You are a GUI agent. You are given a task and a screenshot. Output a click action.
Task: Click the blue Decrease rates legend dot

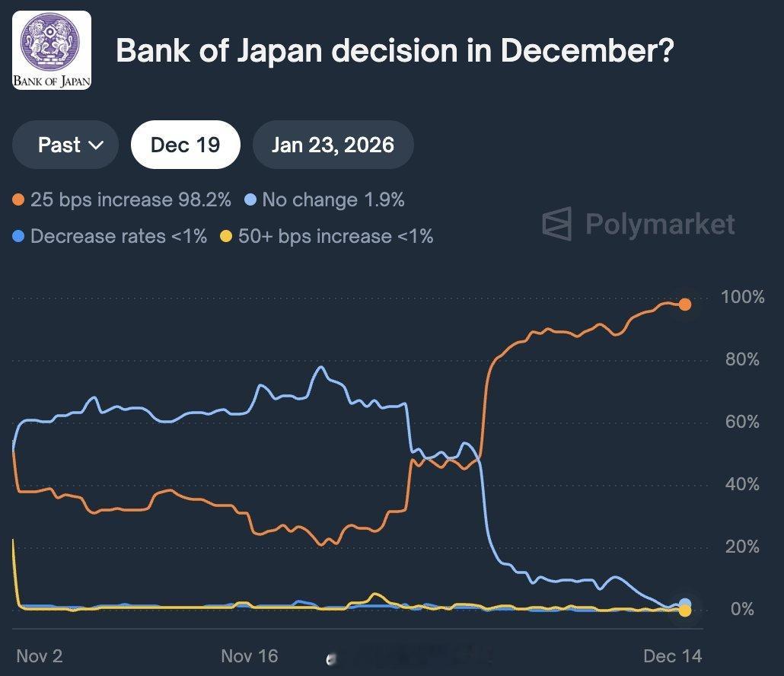(21, 236)
